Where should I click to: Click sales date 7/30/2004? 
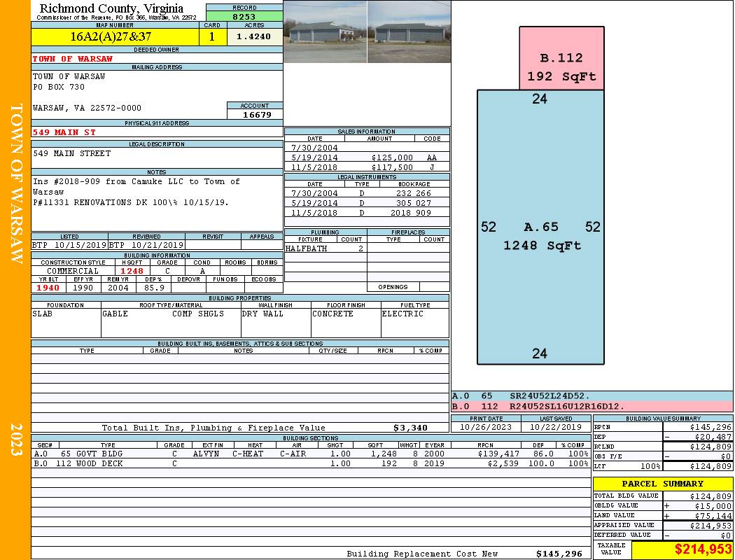[314, 148]
